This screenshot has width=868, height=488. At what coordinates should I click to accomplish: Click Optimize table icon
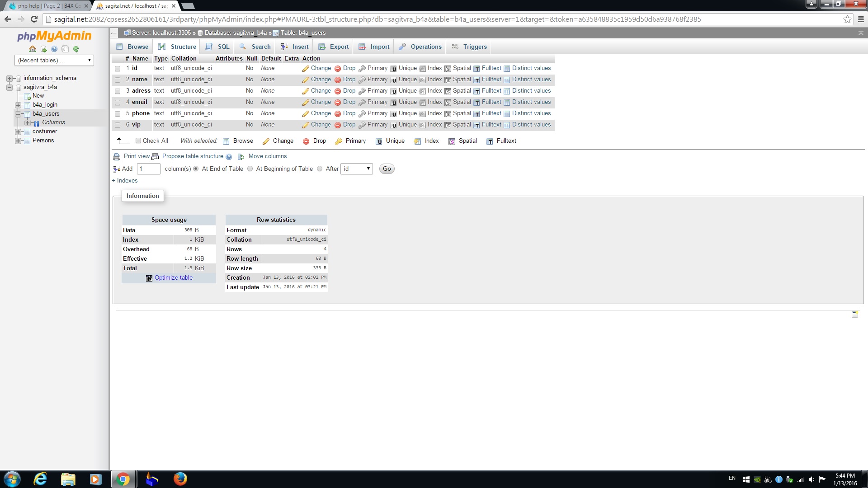(149, 278)
